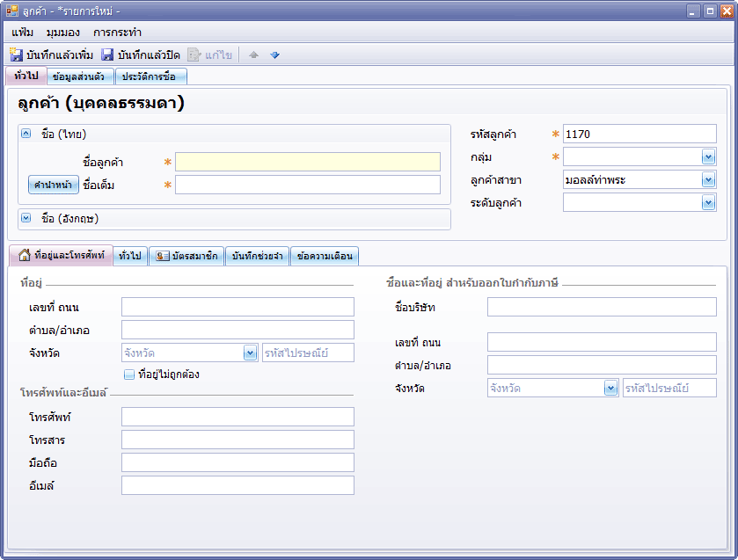This screenshot has height=560, width=738.
Task: Click the ชื่อลูกค้า input field
Action: [307, 162]
